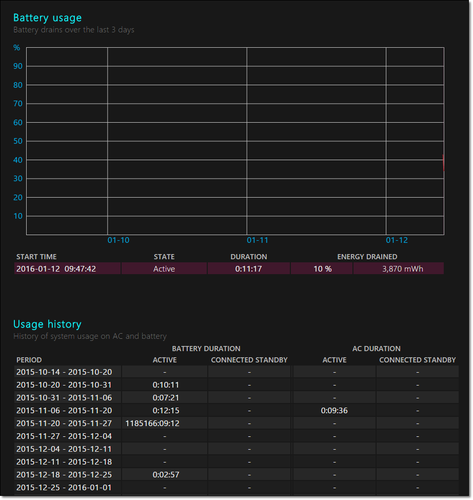Click the Battery usage heading

coord(47,18)
